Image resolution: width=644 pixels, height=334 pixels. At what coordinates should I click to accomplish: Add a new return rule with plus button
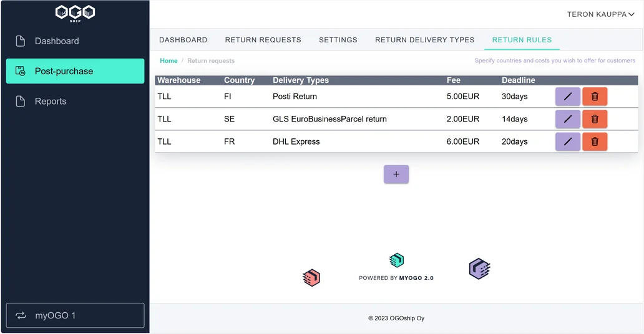click(396, 174)
